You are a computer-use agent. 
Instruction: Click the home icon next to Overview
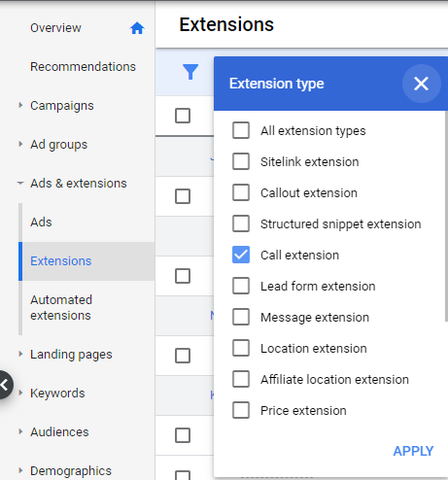click(137, 28)
